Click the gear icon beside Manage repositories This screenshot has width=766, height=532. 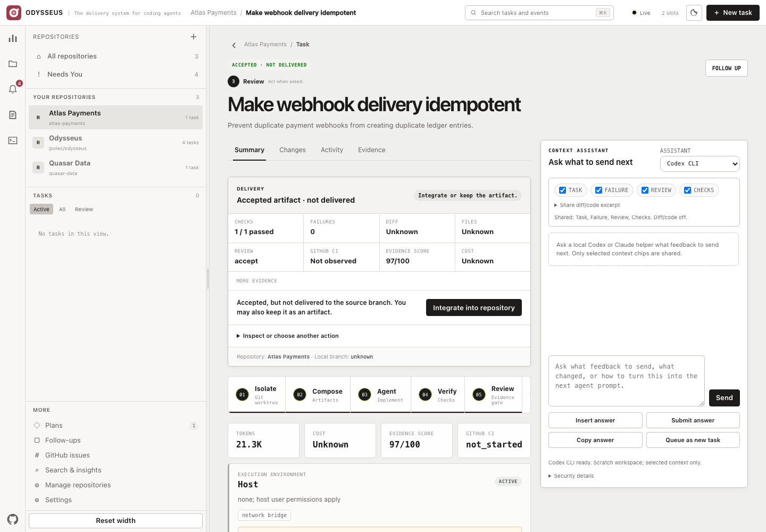(x=37, y=485)
